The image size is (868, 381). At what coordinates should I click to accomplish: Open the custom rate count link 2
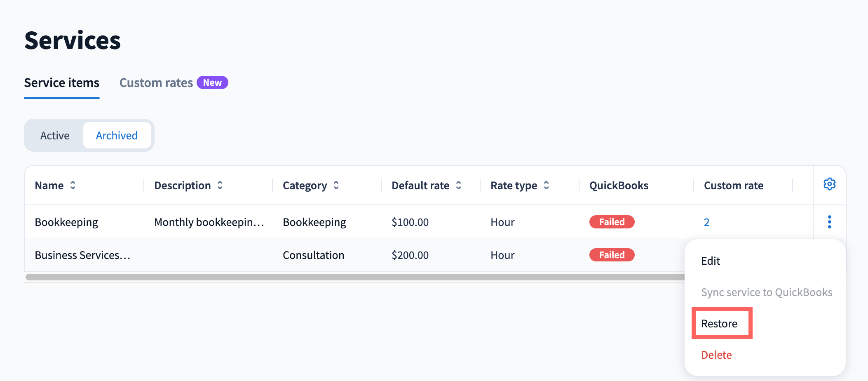click(706, 222)
